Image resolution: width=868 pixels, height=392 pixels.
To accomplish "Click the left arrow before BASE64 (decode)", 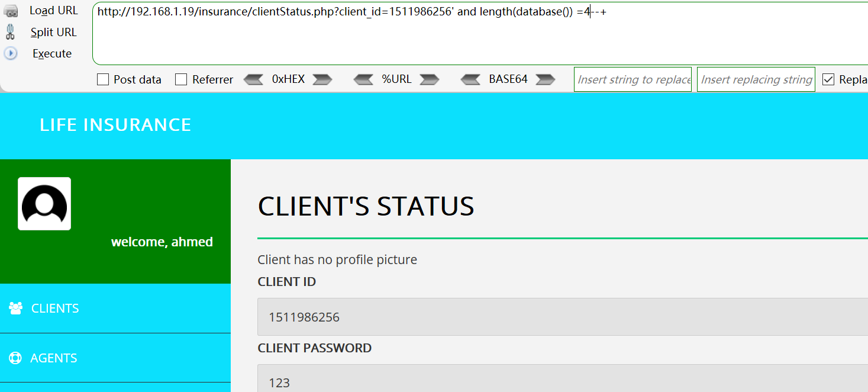I will (x=470, y=79).
